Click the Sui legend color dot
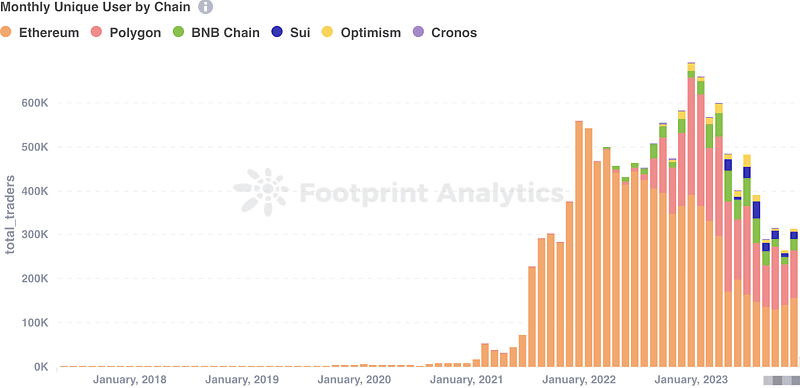 point(277,32)
